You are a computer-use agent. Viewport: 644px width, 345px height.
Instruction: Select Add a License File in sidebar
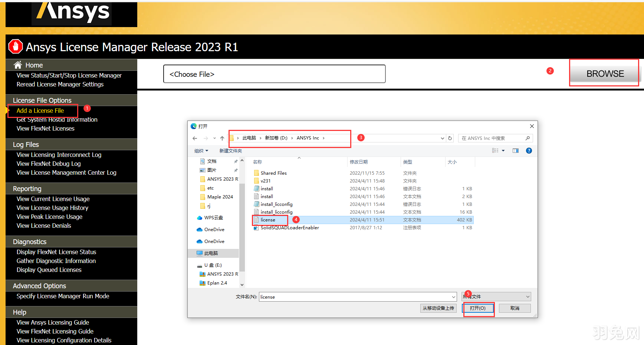[x=40, y=110]
